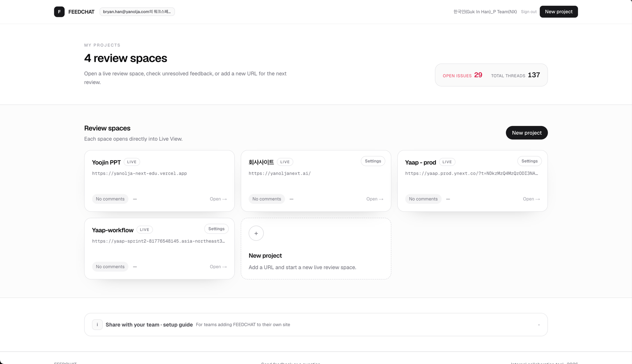Click the LIVE badge on Yoojin PPT
The image size is (632, 364).
(132, 162)
